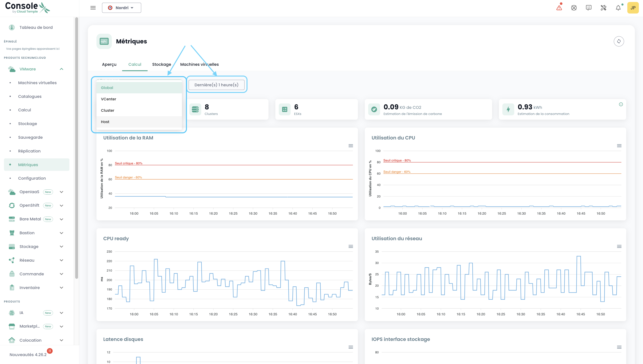This screenshot has height=364, width=643.
Task: Open the Nordri tenant dropdown
Action: [122, 8]
